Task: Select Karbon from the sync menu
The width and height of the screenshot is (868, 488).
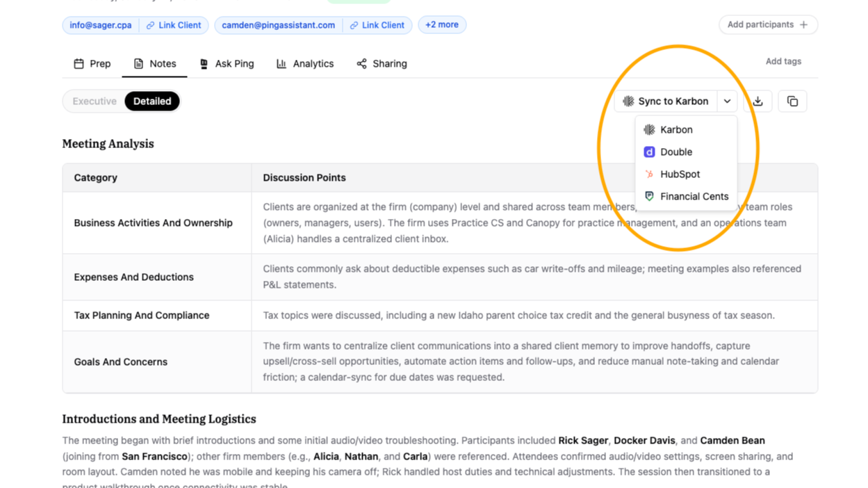Action: click(x=675, y=130)
